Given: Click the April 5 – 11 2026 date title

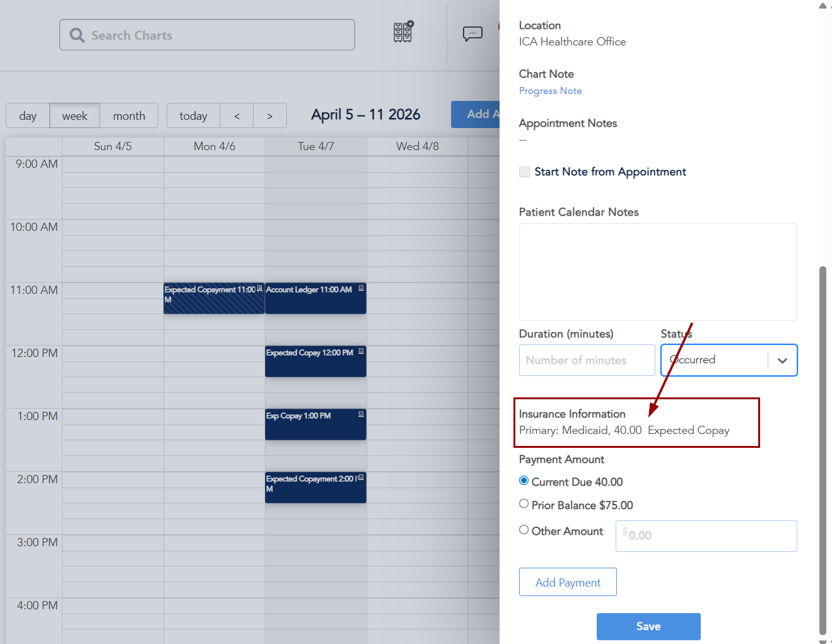Looking at the screenshot, I should click(x=366, y=115).
